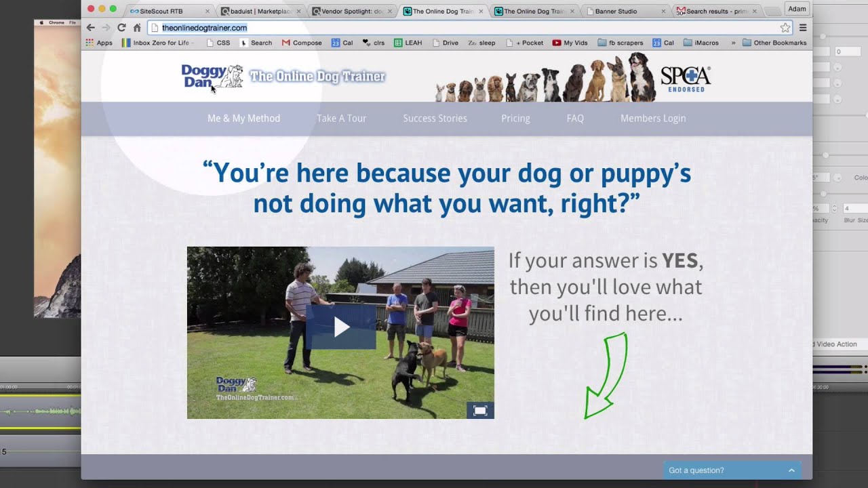Open the Inbox Zero for Life bookmark
Screen dimensions: 868x488
point(157,43)
